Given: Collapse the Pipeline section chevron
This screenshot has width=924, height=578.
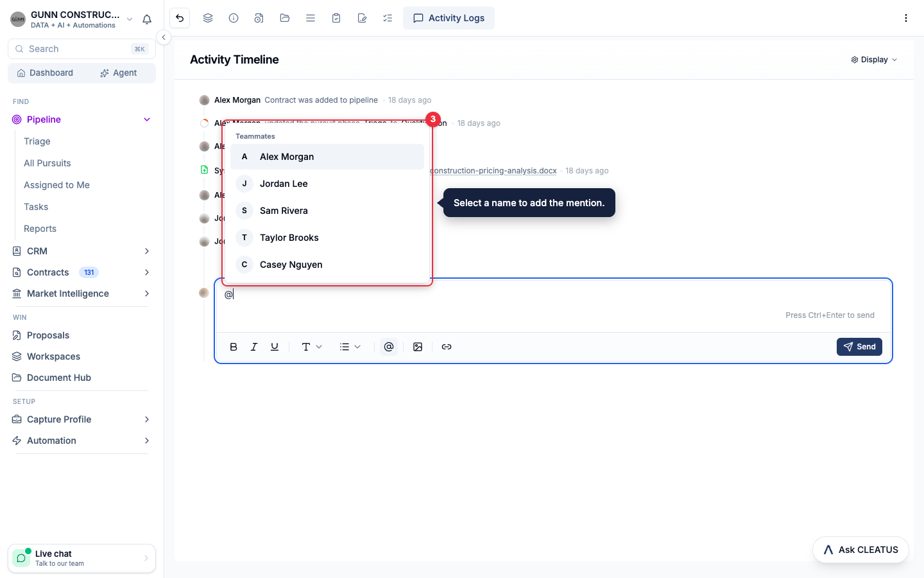Looking at the screenshot, I should [x=147, y=119].
